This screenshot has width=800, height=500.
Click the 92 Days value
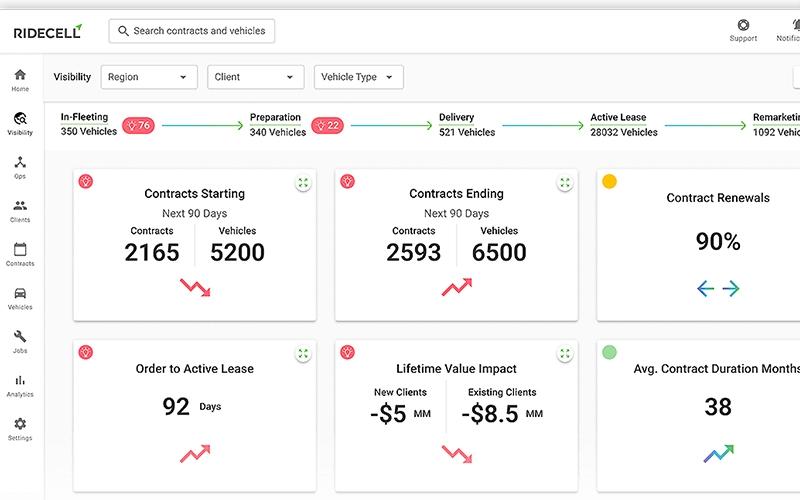pos(192,407)
